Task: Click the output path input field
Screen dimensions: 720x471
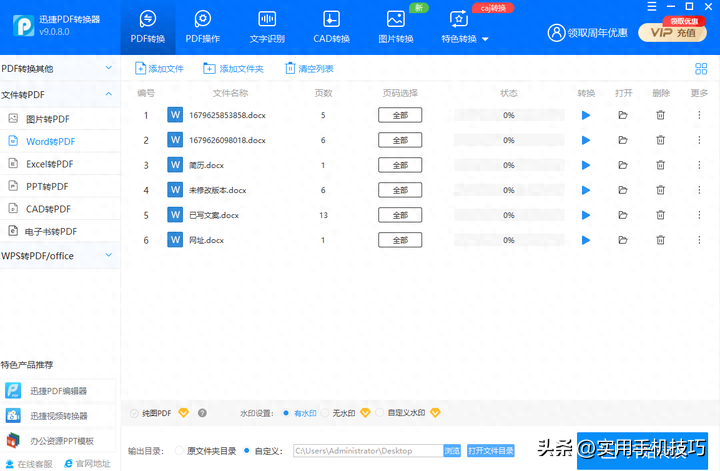Action: click(x=368, y=451)
